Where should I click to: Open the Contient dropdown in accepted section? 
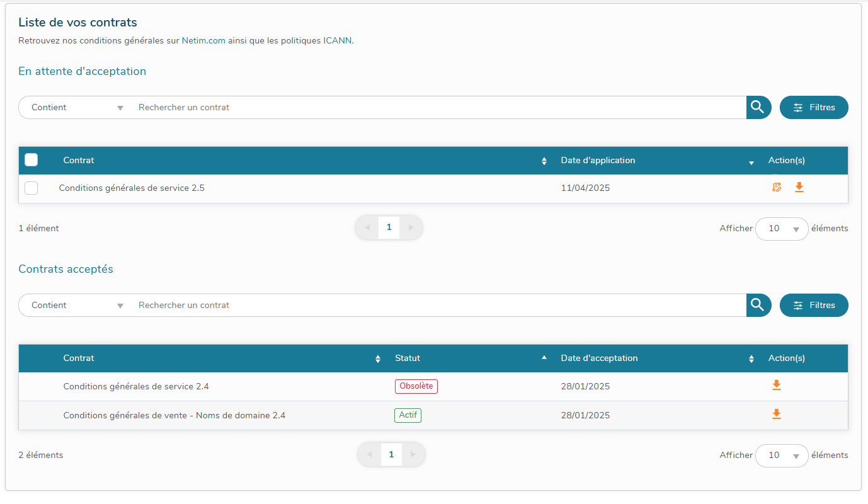tap(77, 306)
